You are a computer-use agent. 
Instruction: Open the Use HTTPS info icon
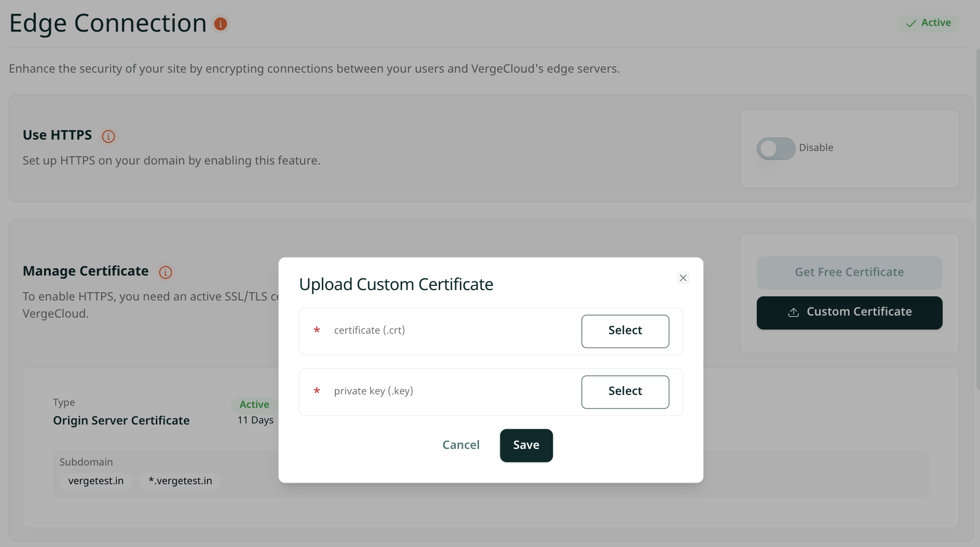pos(108,136)
